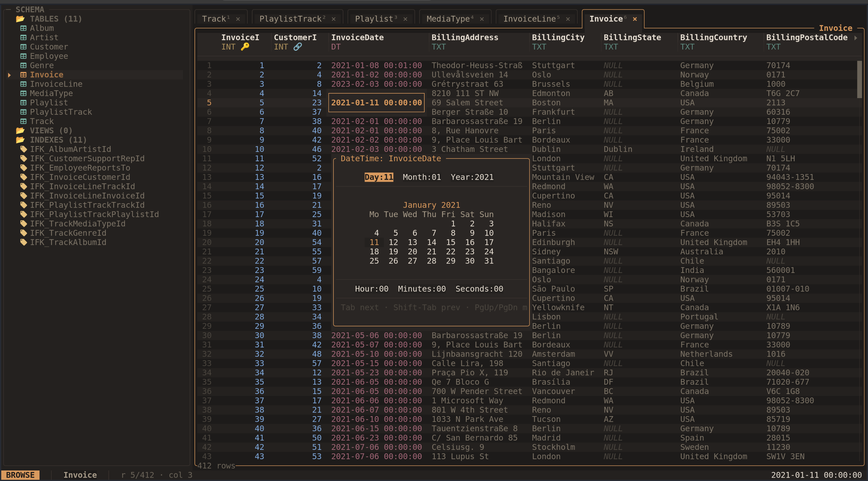Select the Seconds:00 field

pos(479,289)
